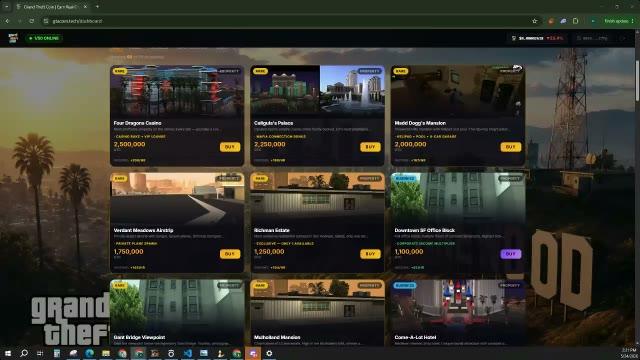
Task: Click the Grand Theft Coin logo in header
Action: 13,38
